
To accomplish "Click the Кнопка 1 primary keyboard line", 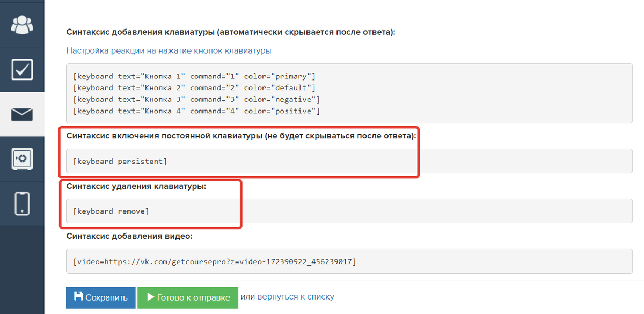I will (x=194, y=76).
